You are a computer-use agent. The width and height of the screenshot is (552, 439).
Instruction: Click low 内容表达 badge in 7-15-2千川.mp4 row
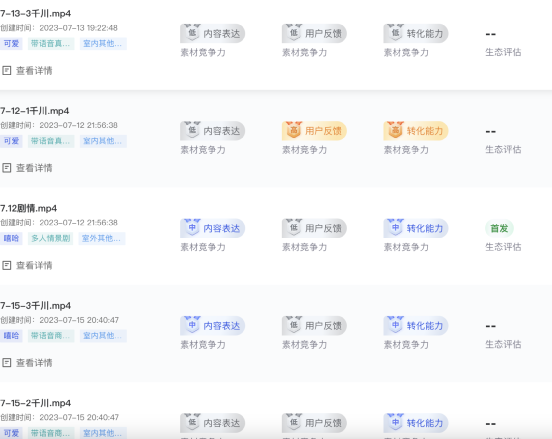tap(212, 423)
